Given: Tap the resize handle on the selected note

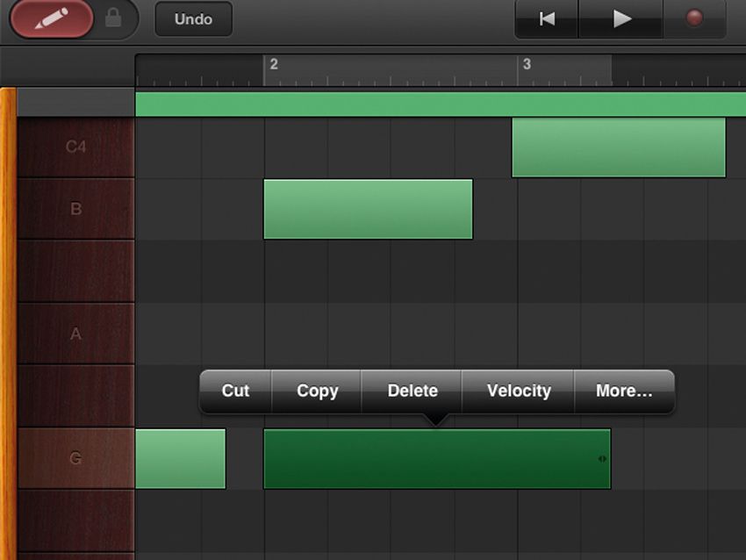Looking at the screenshot, I should [603, 458].
